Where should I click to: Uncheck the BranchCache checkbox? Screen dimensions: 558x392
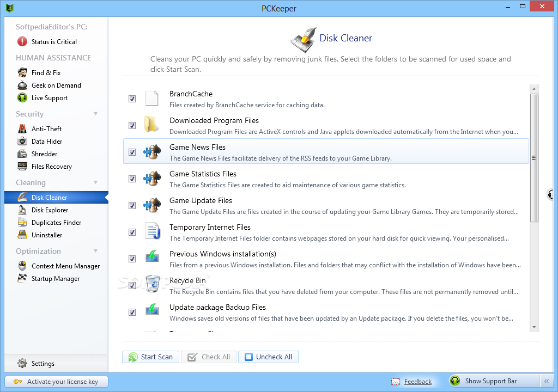pyautogui.click(x=132, y=99)
